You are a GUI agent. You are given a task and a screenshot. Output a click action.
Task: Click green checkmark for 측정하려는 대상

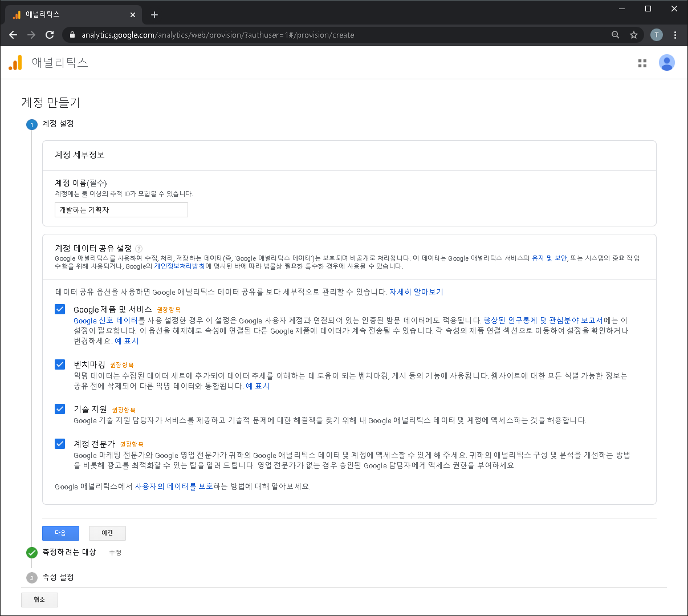click(32, 552)
